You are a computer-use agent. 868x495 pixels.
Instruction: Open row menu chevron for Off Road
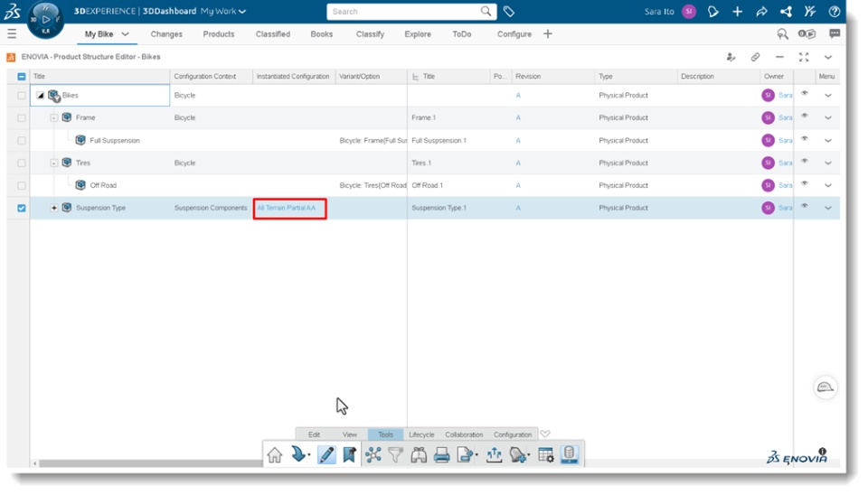pyautogui.click(x=828, y=185)
